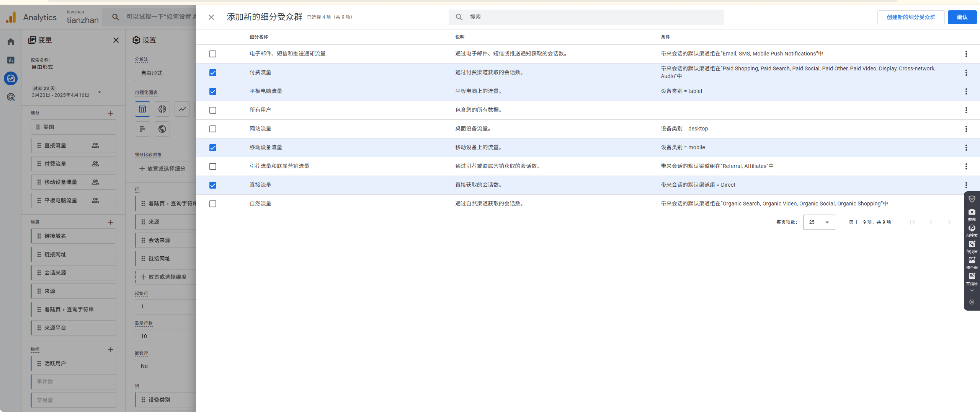Open more options for 移动设备流量 row
The width and height of the screenshot is (980, 412).
[x=966, y=148]
